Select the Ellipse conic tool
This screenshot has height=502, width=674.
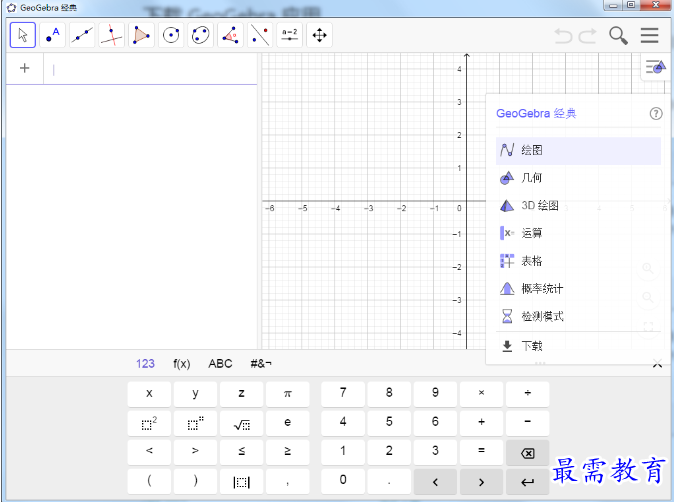click(x=201, y=35)
